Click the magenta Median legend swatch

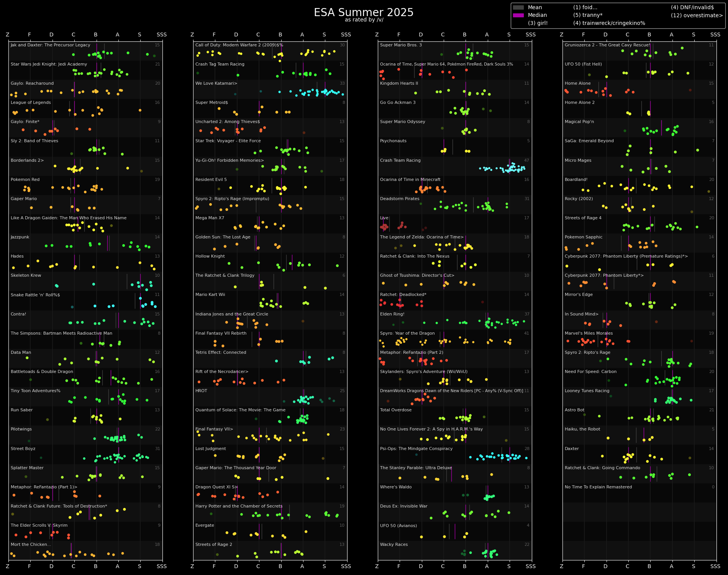pyautogui.click(x=518, y=15)
